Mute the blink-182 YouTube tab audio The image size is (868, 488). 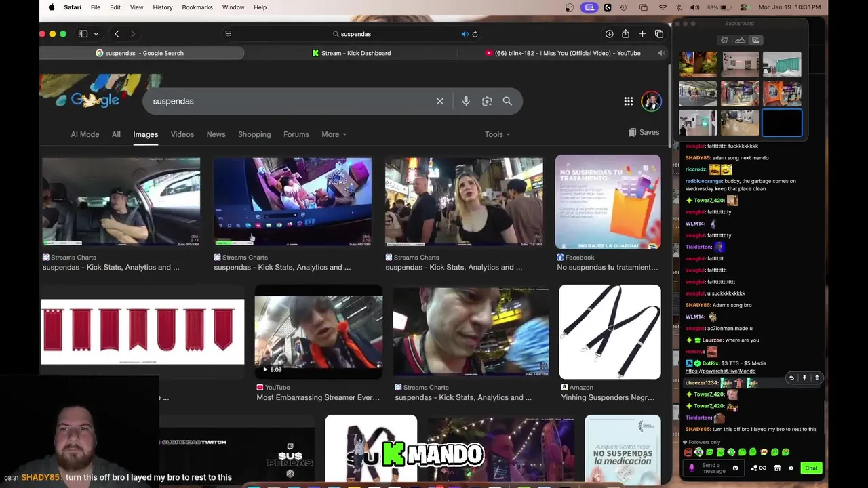[661, 53]
